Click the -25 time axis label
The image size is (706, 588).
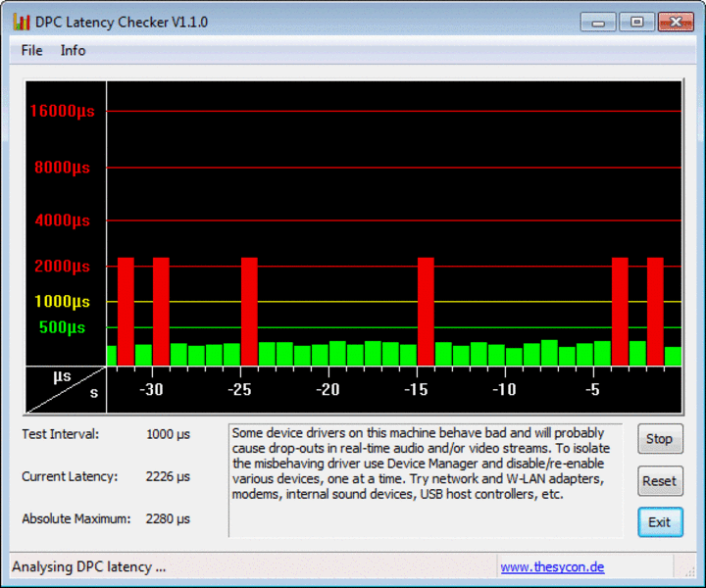pos(239,390)
